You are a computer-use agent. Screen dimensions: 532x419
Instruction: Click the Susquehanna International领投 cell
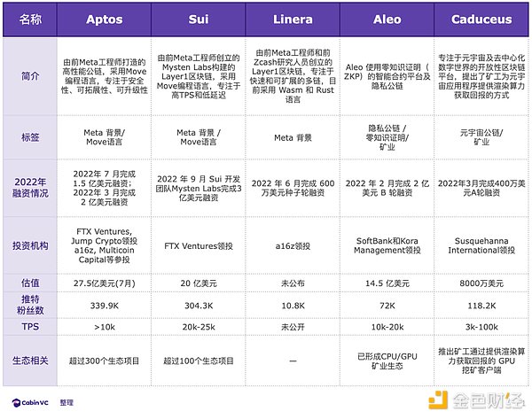point(481,245)
